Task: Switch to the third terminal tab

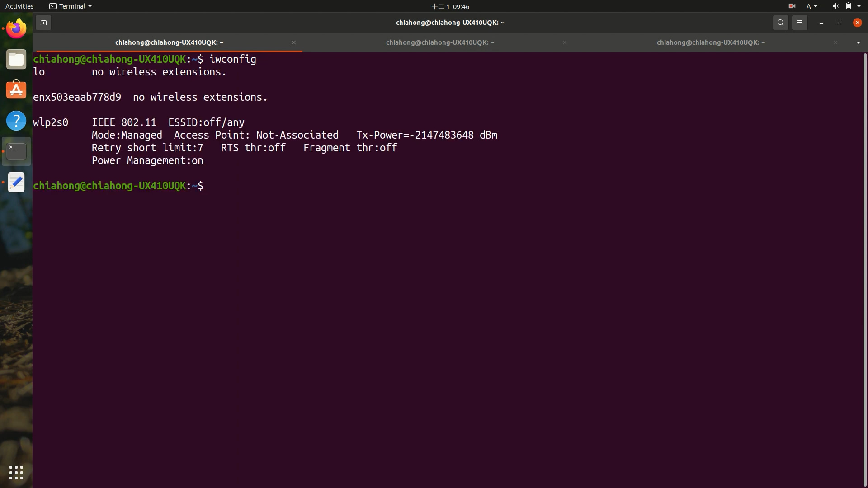Action: 710,42
